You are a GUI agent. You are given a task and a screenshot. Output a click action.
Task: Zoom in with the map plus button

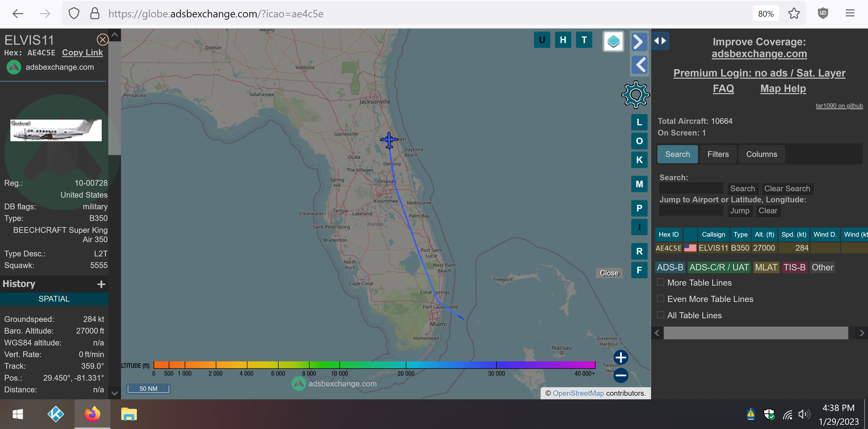tap(621, 358)
